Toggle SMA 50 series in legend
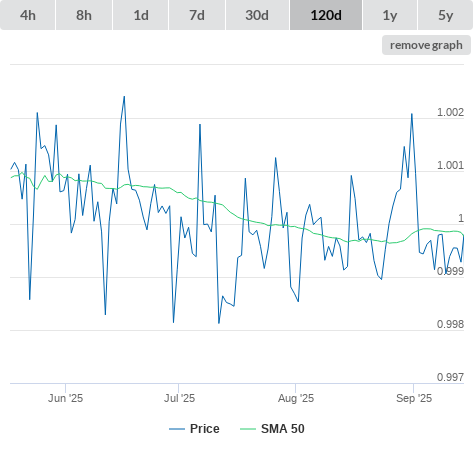This screenshot has width=474, height=455. [283, 429]
